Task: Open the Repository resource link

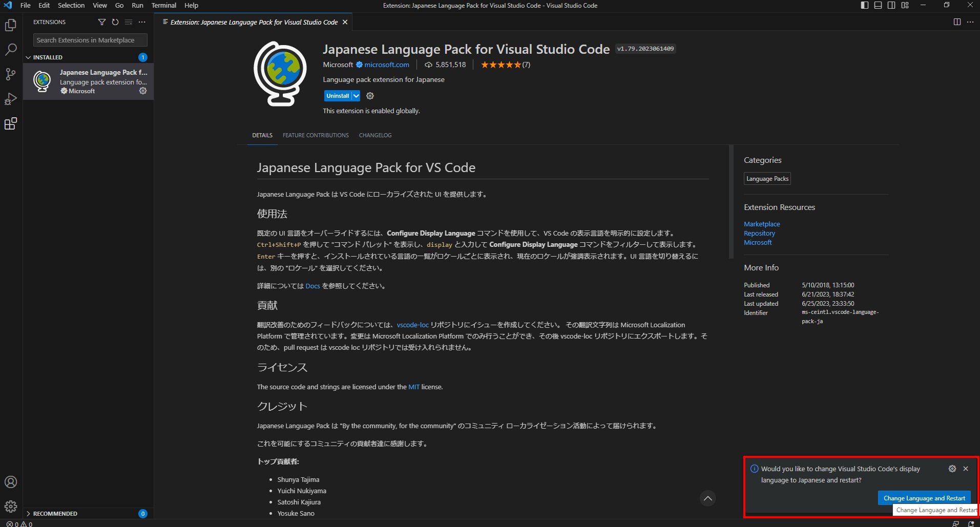Action: pyautogui.click(x=759, y=233)
